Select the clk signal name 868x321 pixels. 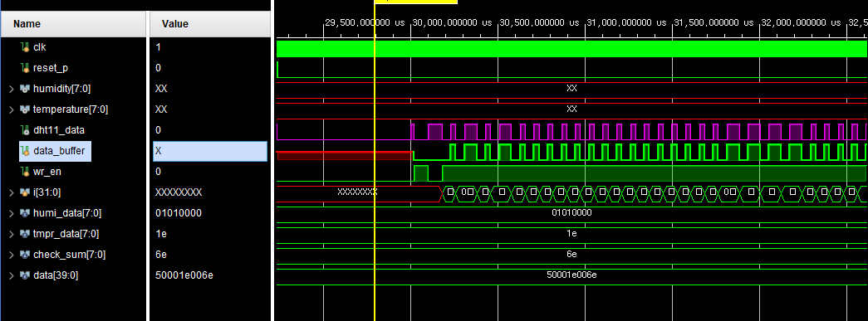pyautogui.click(x=40, y=47)
